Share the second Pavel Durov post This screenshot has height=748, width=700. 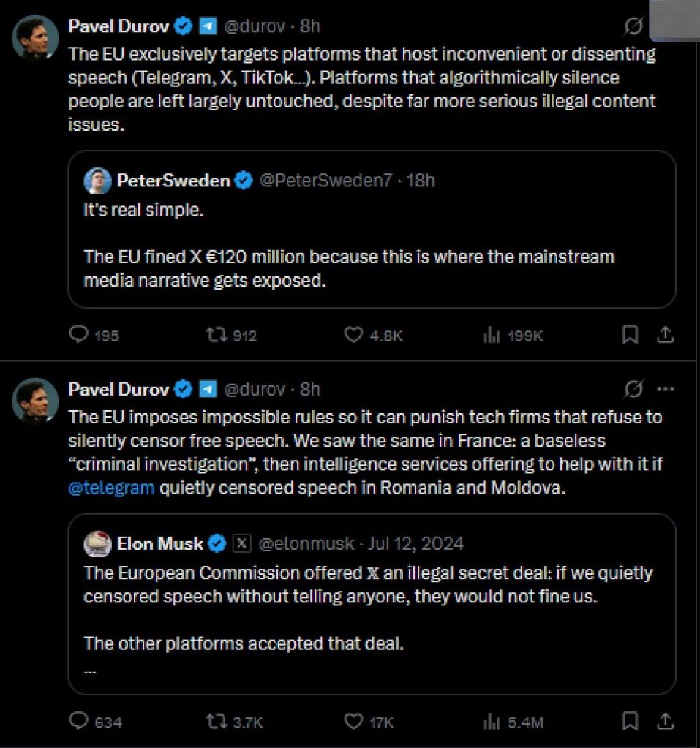point(665,721)
